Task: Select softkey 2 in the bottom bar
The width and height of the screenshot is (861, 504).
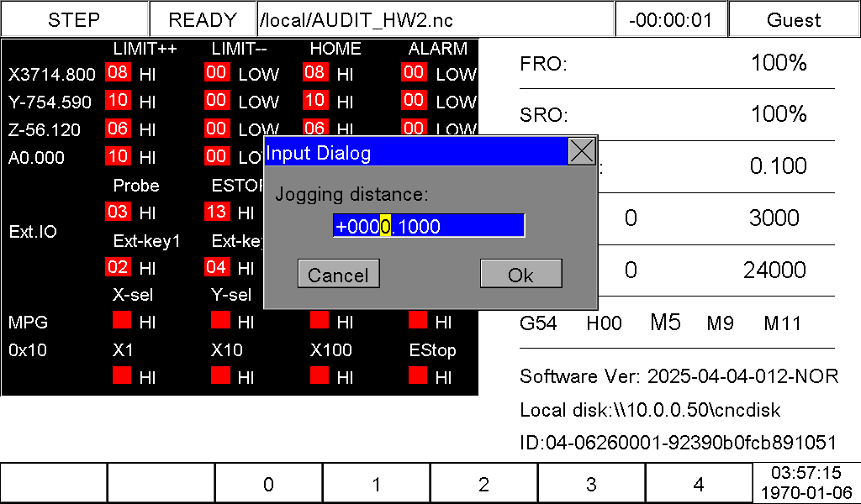Action: tap(483, 484)
